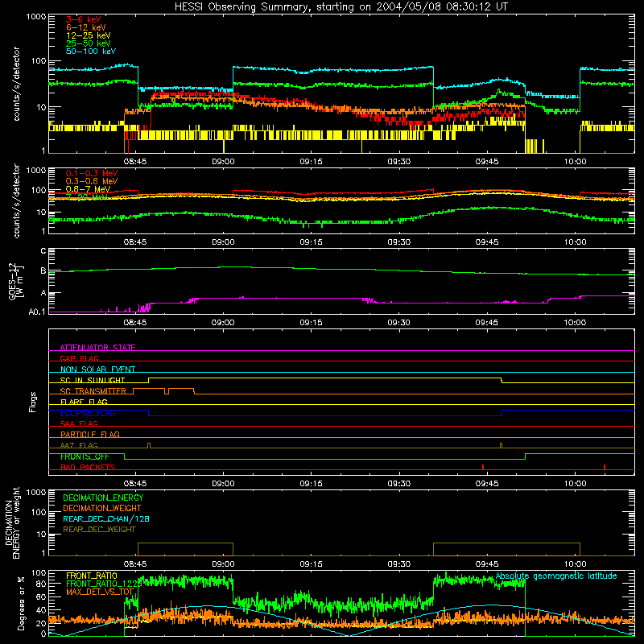Select the dim olive A4Z_FLAG label
This screenshot has width=644, height=644.
[79, 445]
